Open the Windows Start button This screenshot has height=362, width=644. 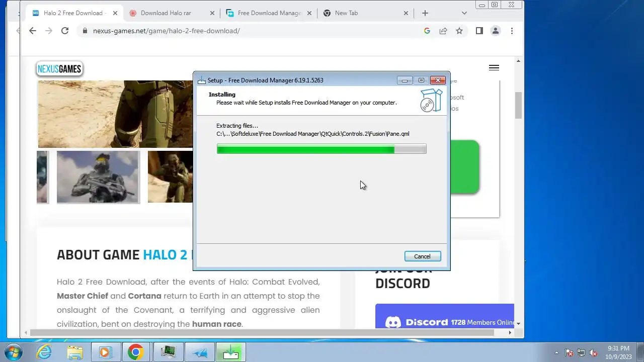13,352
